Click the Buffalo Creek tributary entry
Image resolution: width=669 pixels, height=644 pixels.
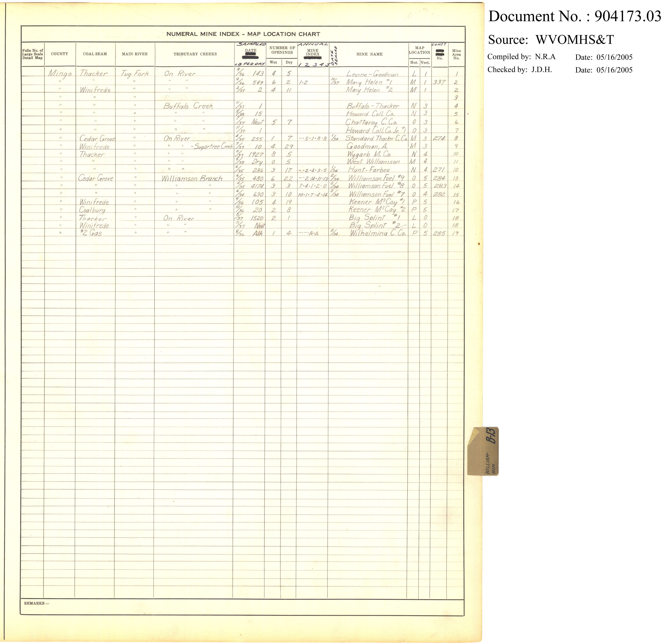188,106
